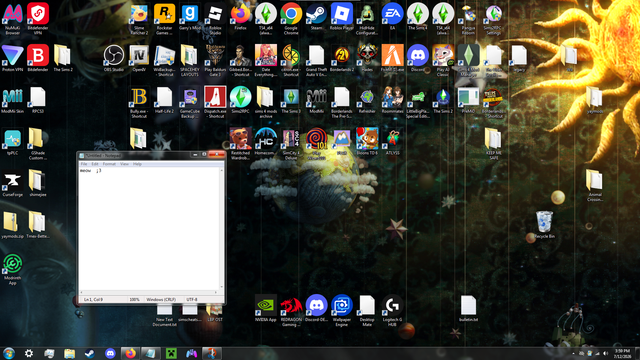Open the File menu in Notepad
This screenshot has width=640, height=360.
[84, 164]
